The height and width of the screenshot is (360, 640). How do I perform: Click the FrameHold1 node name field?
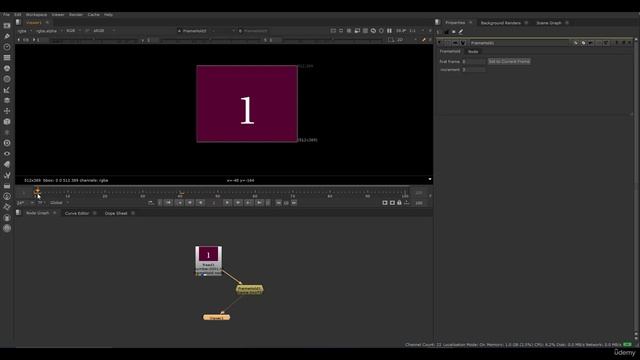click(x=519, y=43)
